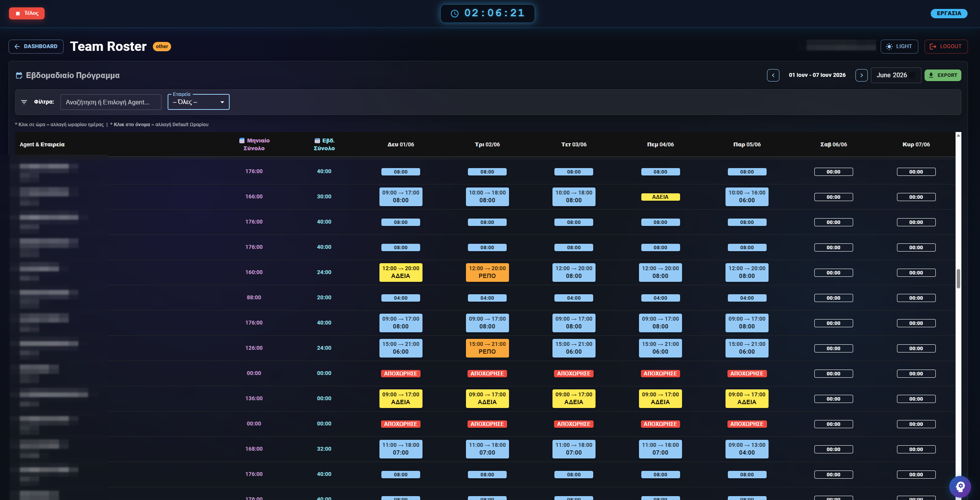This screenshot has height=500, width=980.
Task: Open the Tuesday 12:00 → 20:00 ΡΕΠΟ cell
Action: point(487,273)
